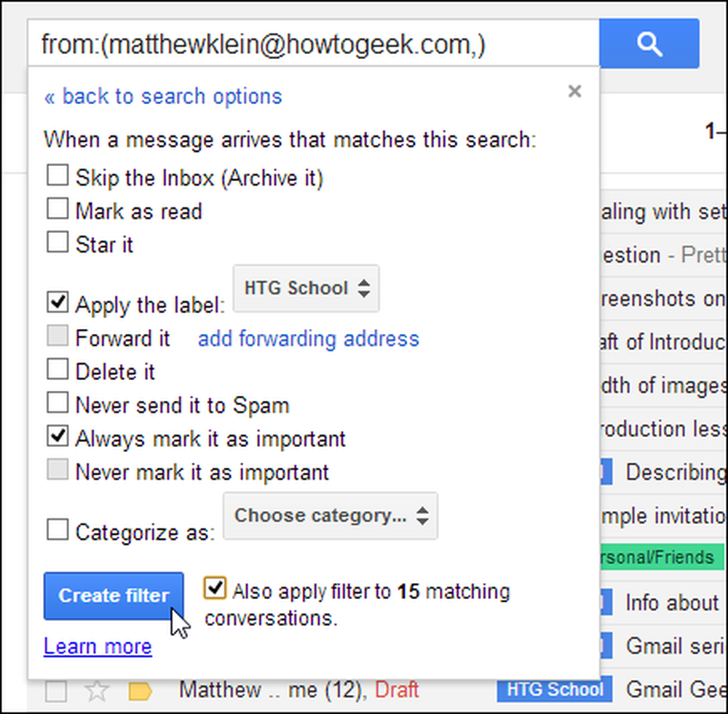Click the Create filter button

[x=114, y=595]
